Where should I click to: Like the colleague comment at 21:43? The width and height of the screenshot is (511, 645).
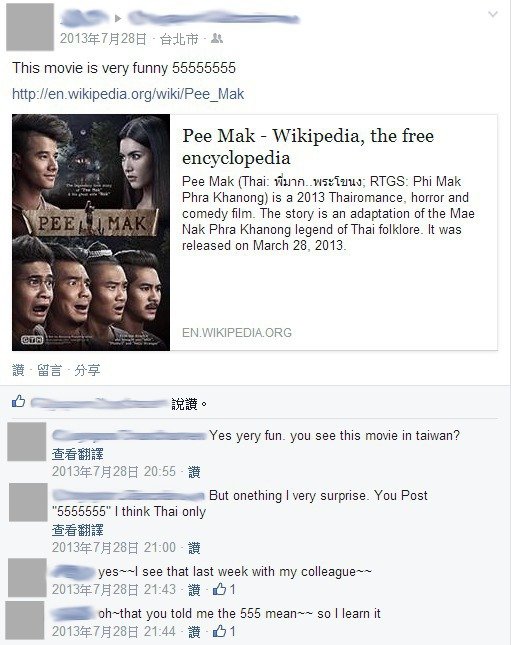(x=194, y=590)
